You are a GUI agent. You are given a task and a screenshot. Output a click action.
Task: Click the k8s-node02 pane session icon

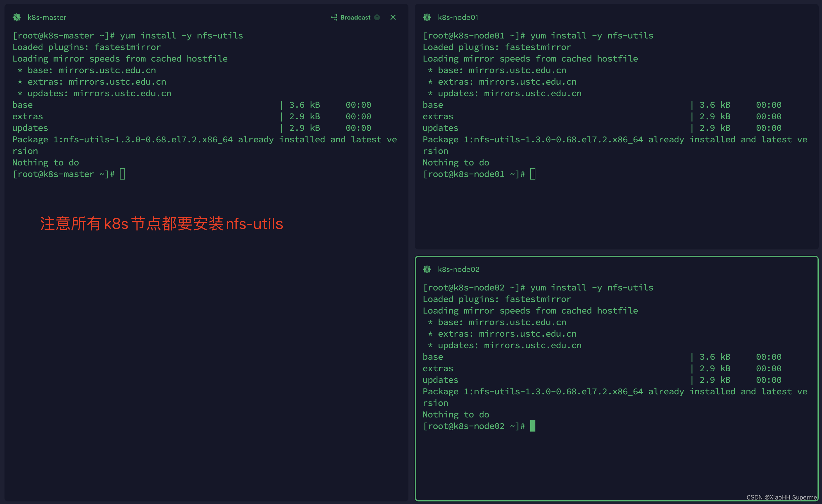click(427, 269)
